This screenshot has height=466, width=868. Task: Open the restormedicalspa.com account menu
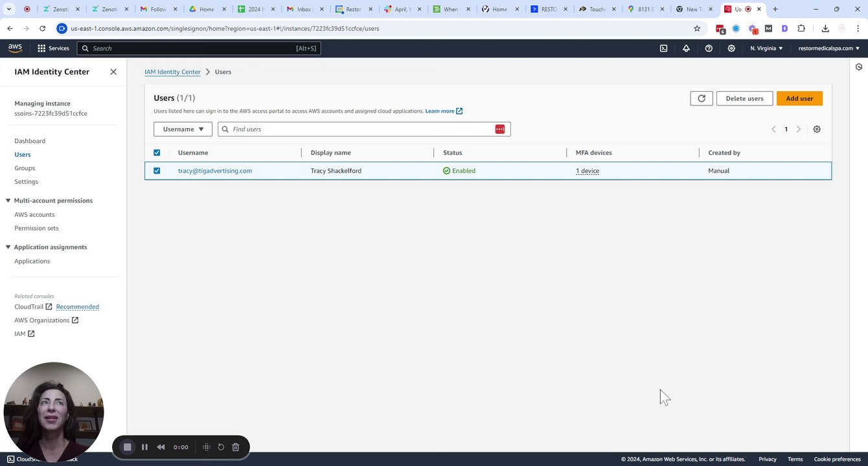[828, 48]
